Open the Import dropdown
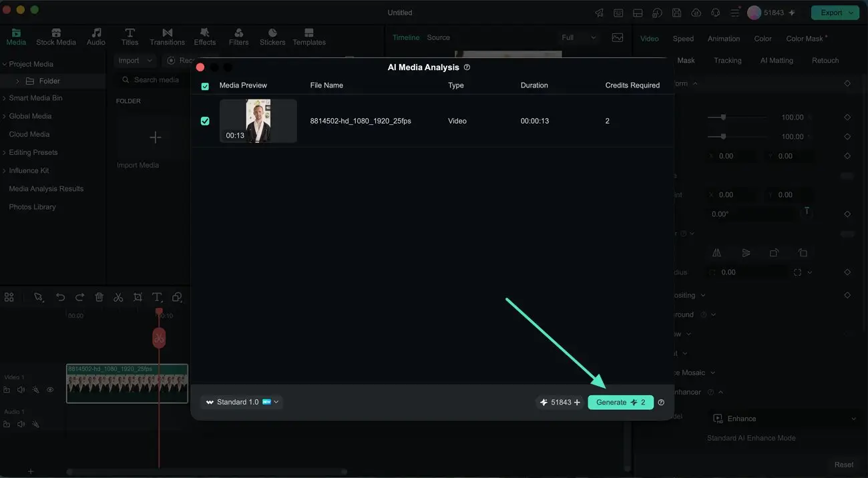This screenshot has height=478, width=868. pos(136,61)
